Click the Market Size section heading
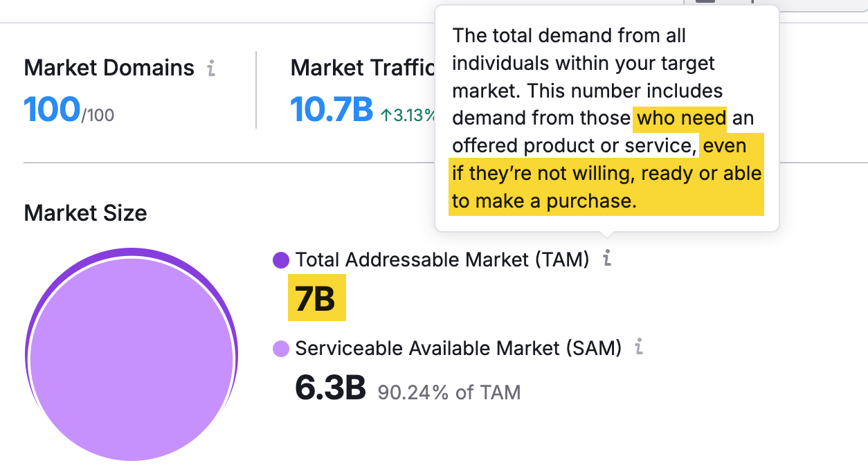Screen dimensions: 868x472 (85, 213)
